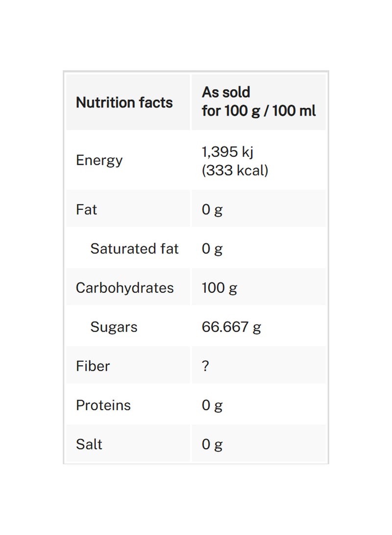Click the Salt row label
392x535 pixels.
(x=89, y=444)
